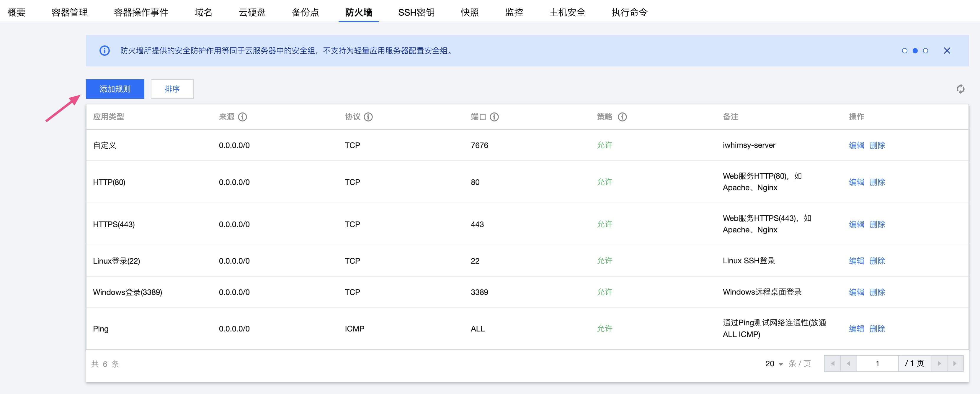Open the SSH密钥 tab

click(x=416, y=12)
